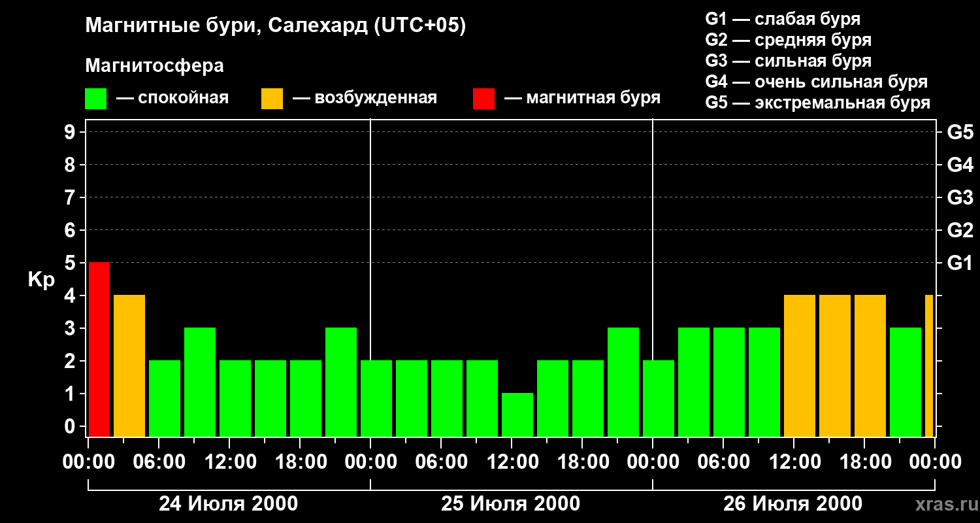
Task: Click the 'G1 — слабая буря' legend line
Action: click(x=783, y=19)
